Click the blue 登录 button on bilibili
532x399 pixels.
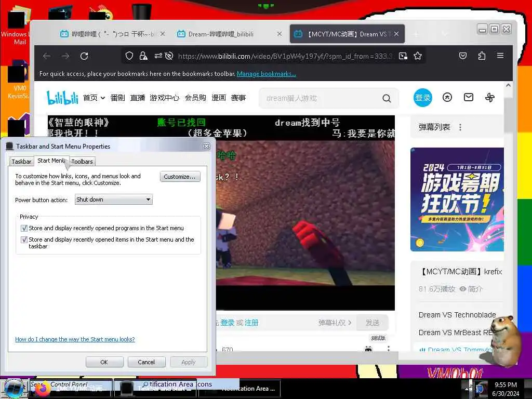[422, 98]
